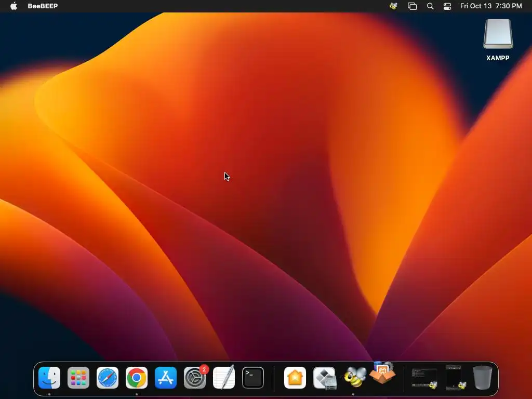The height and width of the screenshot is (399, 532).
Task: Open Launchpad from the Dock
Action: (x=78, y=378)
